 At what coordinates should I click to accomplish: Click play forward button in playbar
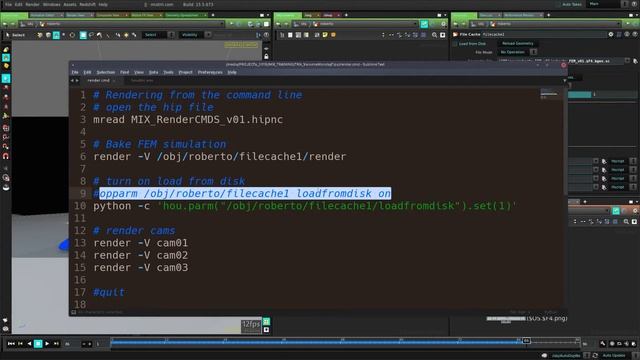point(47,344)
